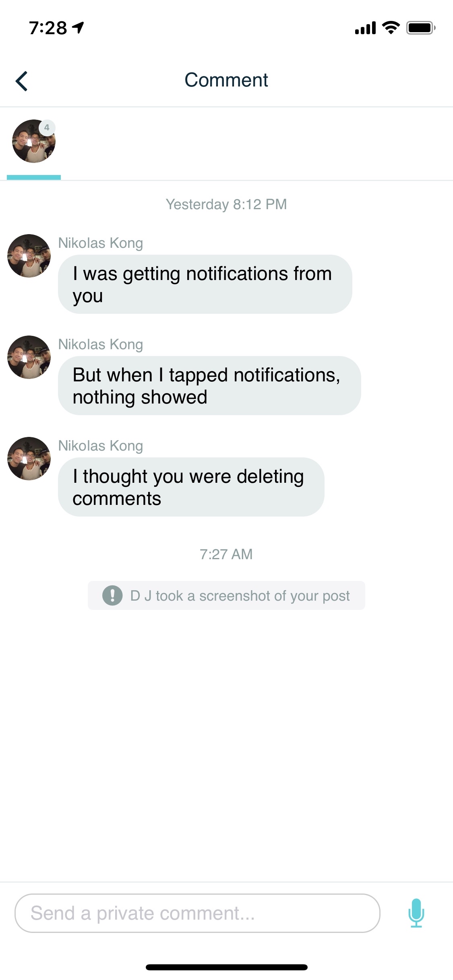The image size is (453, 980).
Task: Tap the "I was getting notifications from you" bubble
Action: click(x=205, y=284)
